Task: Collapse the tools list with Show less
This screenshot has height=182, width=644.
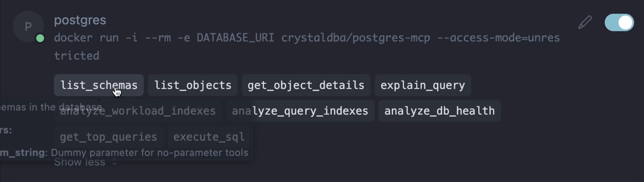Action: (x=79, y=162)
